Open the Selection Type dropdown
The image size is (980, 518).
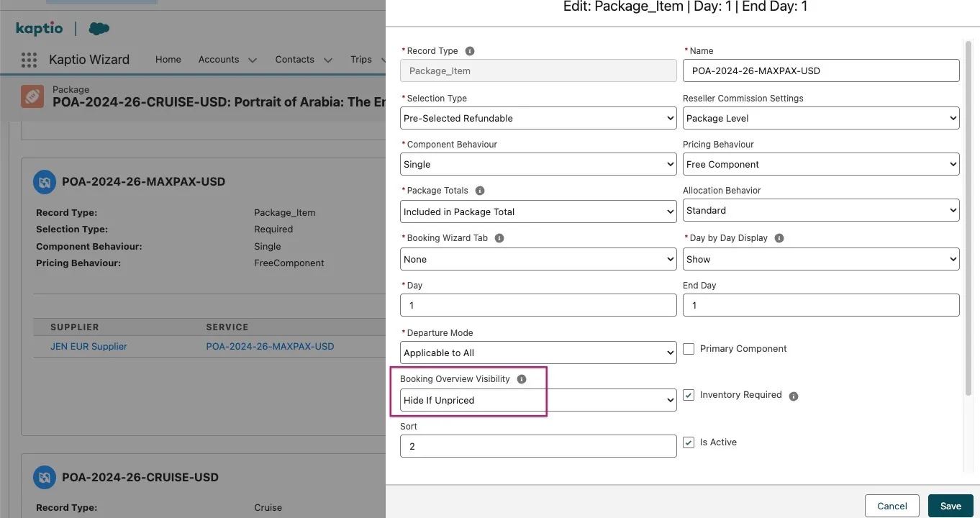[x=537, y=118]
